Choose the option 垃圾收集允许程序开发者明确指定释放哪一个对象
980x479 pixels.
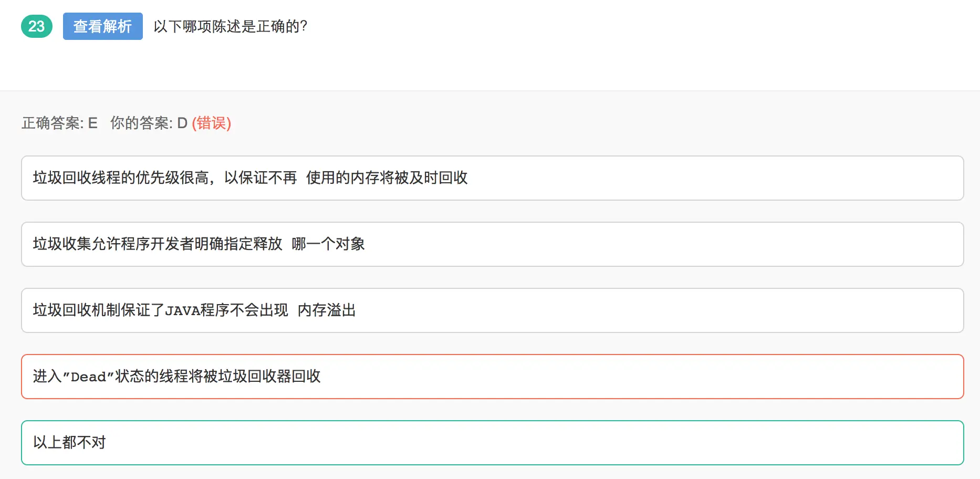pyautogui.click(x=493, y=244)
